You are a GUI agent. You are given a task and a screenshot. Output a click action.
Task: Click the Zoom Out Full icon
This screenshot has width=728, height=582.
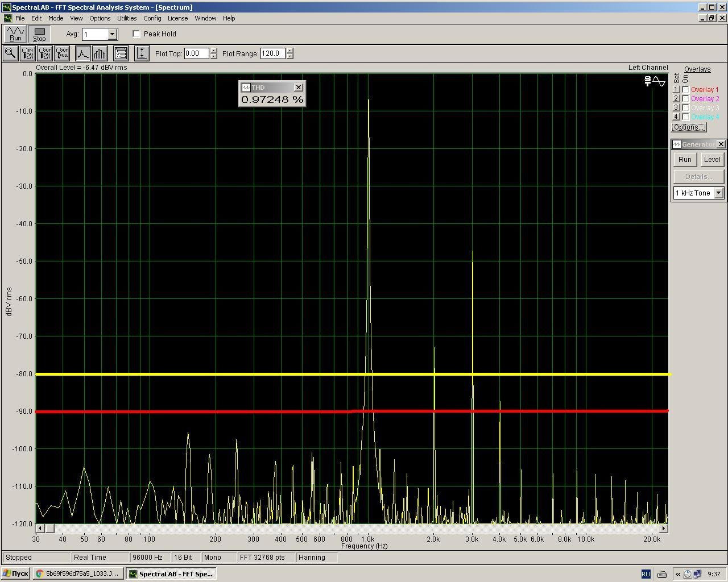coord(62,53)
